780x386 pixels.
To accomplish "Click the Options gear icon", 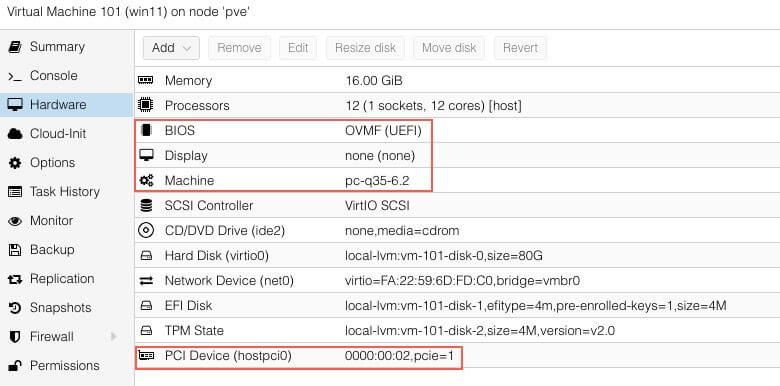I will click(15, 163).
